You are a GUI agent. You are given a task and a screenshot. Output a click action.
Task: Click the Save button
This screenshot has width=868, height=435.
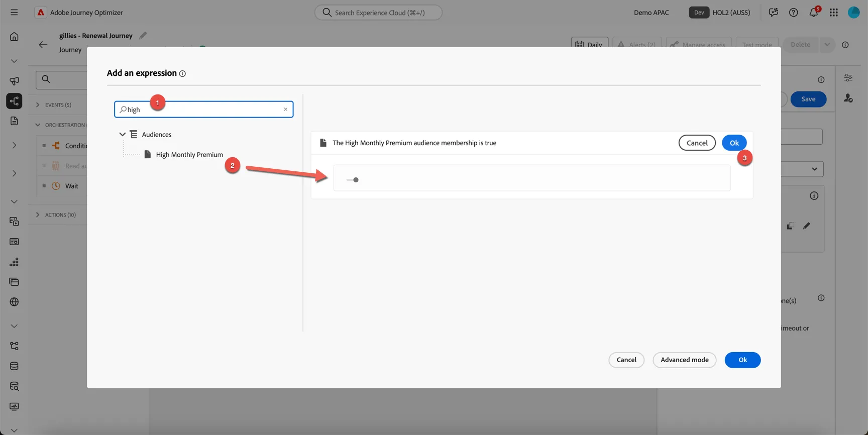tap(808, 99)
